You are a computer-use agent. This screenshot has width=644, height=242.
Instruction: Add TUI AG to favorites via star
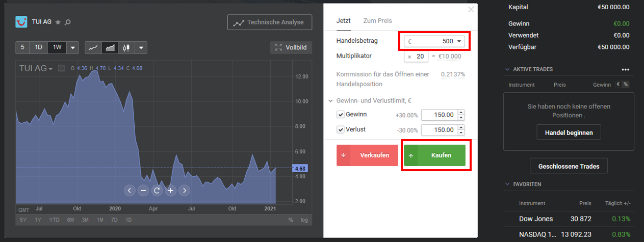58,22
